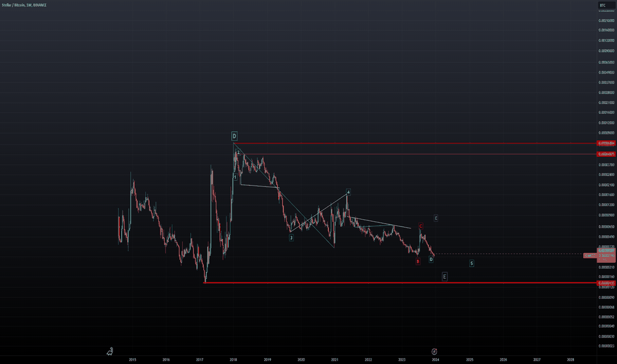Click the 0.00000490 price axis label
617x364 pixels.
coord(606,237)
